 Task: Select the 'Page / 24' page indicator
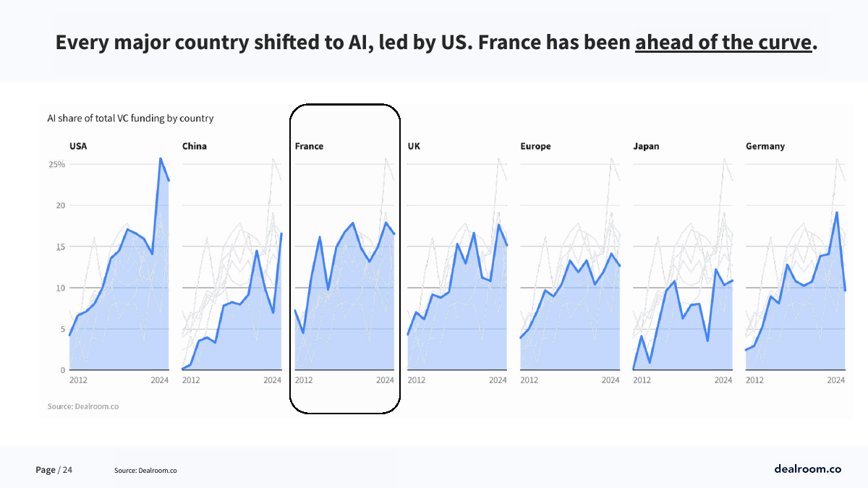pyautogui.click(x=54, y=470)
